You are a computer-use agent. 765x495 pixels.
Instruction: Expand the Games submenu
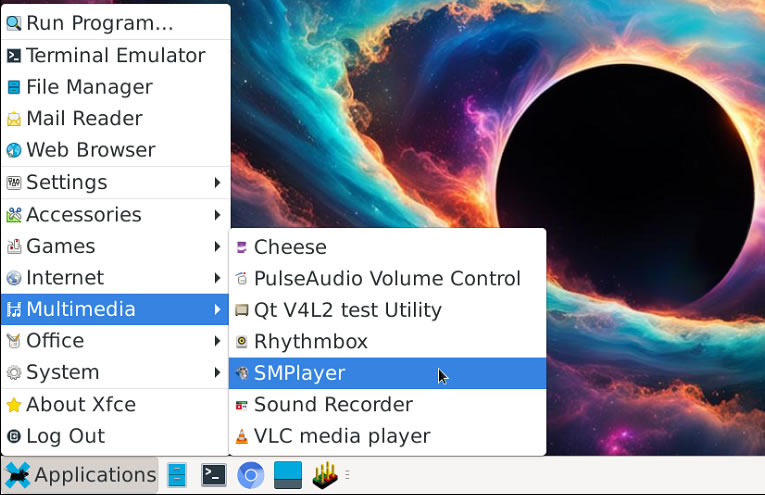tap(60, 246)
